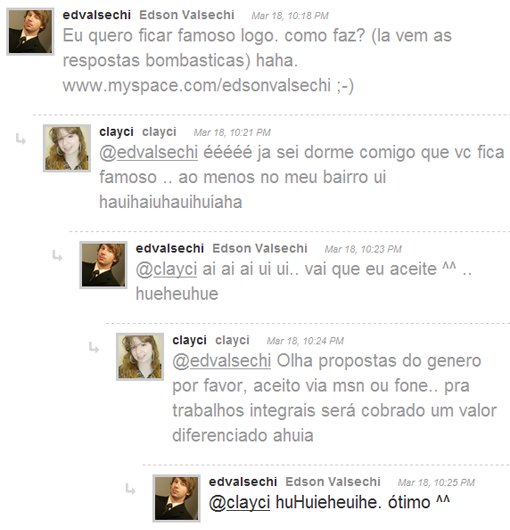510x530 pixels.
Task: Follow @clayci mention in 10:25 PM reply
Action: pos(239,502)
